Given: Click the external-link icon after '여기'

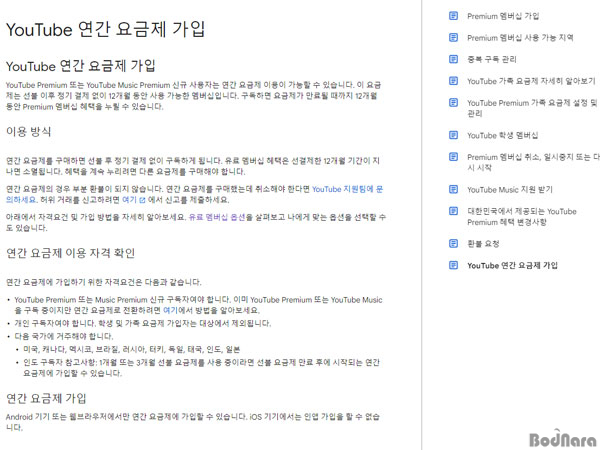Looking at the screenshot, I should point(142,200).
